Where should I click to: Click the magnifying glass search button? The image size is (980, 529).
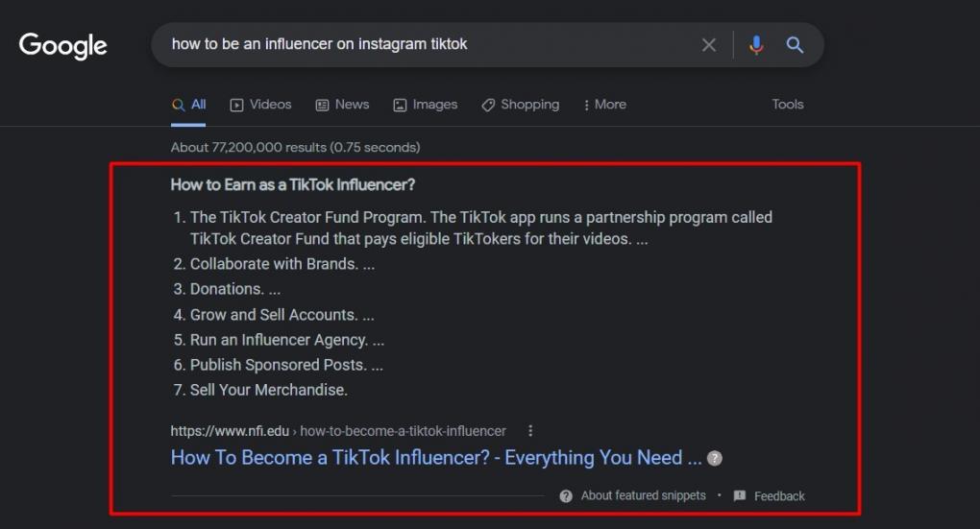coord(795,45)
